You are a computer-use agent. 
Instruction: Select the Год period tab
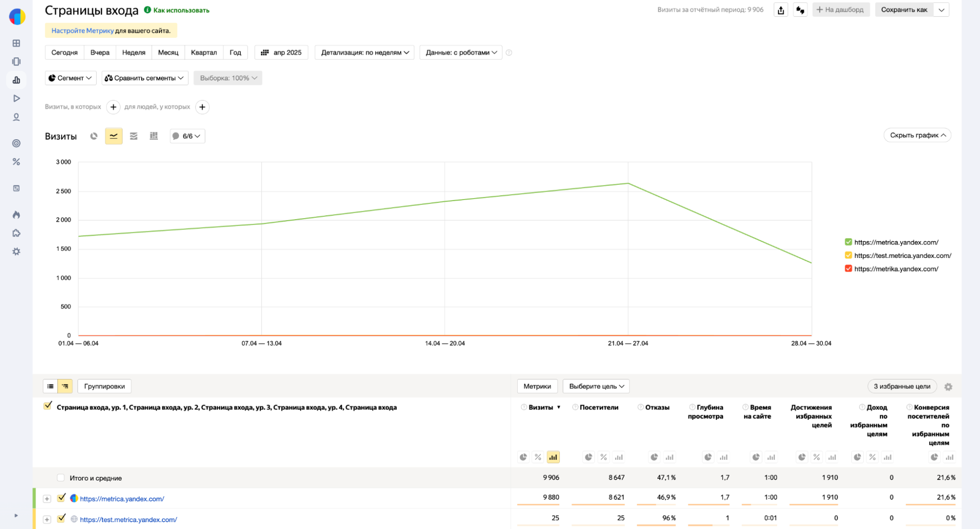coord(235,52)
